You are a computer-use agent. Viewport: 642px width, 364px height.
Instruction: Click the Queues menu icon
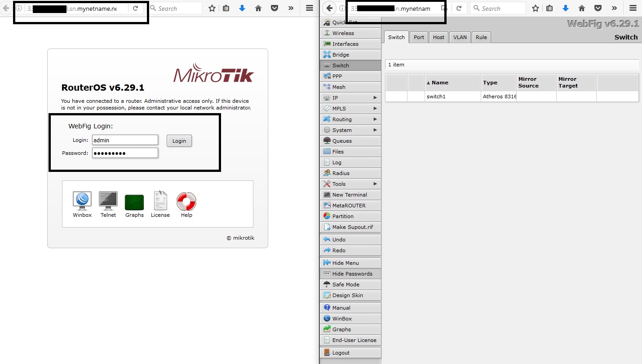pyautogui.click(x=327, y=141)
